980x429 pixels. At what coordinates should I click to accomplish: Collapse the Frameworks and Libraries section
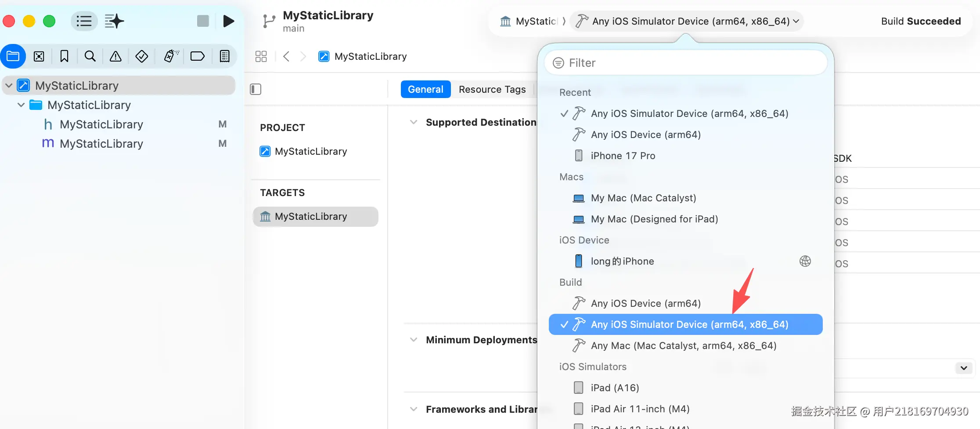[414, 409]
